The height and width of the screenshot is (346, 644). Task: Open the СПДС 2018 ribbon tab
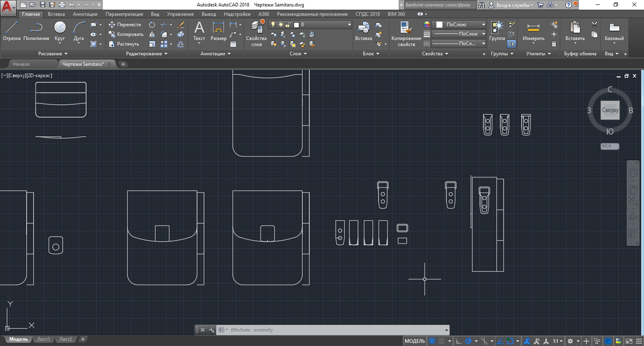[x=368, y=14]
